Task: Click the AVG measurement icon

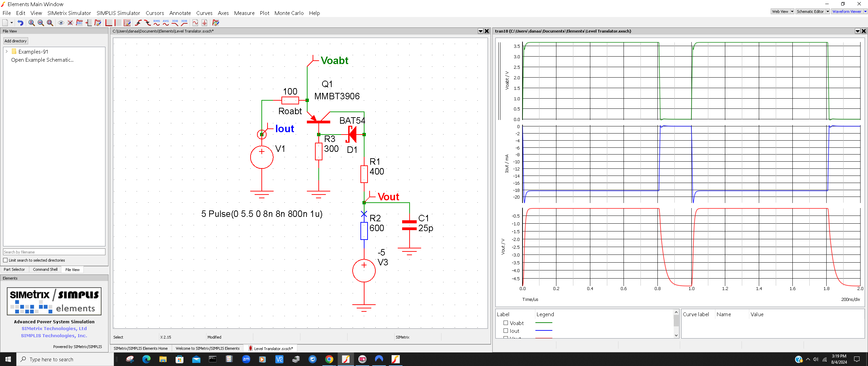Action: click(x=166, y=23)
